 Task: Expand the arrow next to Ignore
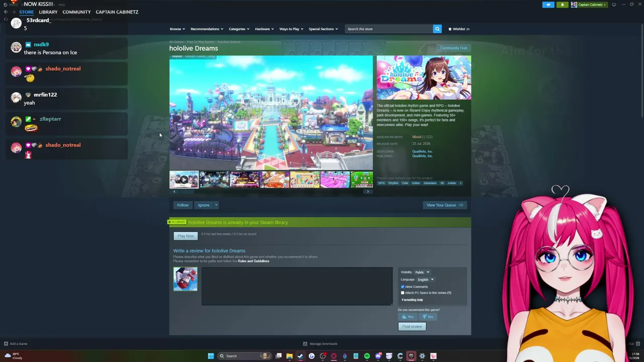[x=216, y=205]
